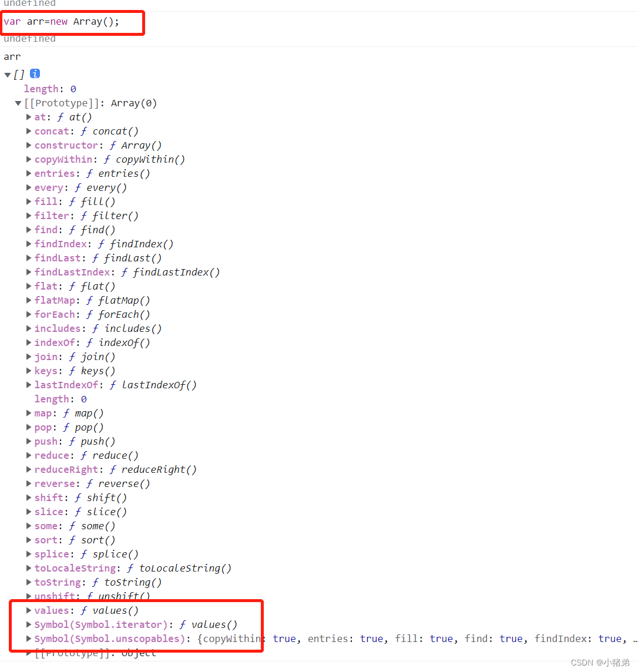Expand the forEach function entry

(28, 315)
